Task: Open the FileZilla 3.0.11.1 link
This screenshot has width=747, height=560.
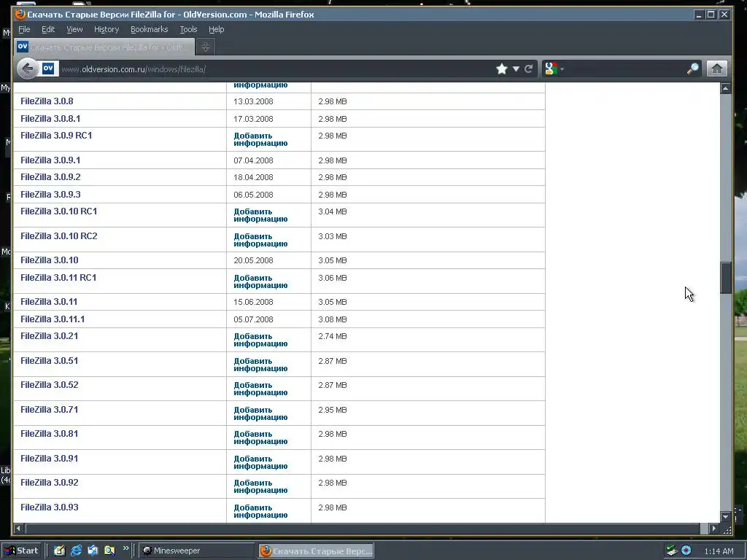Action: tap(53, 319)
